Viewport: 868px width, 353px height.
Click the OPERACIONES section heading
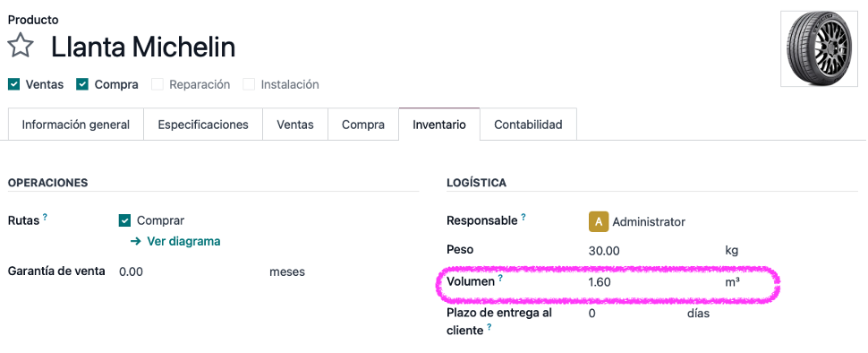click(x=47, y=182)
